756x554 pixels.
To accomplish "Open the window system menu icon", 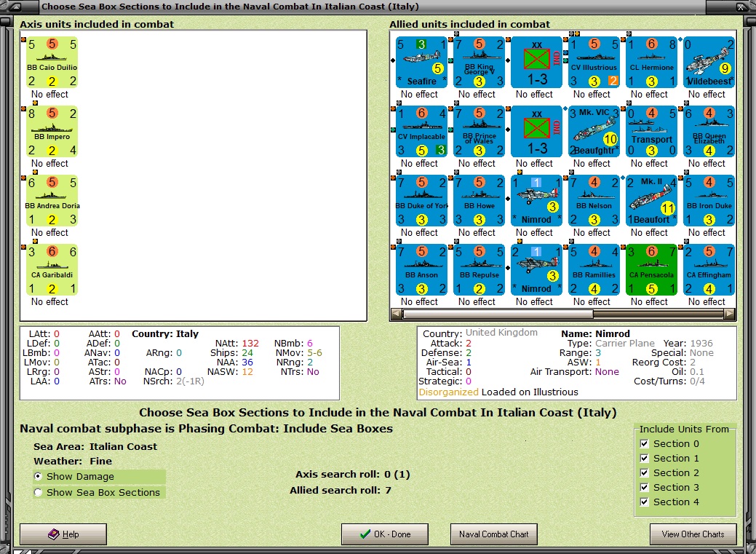I will click(15, 7).
